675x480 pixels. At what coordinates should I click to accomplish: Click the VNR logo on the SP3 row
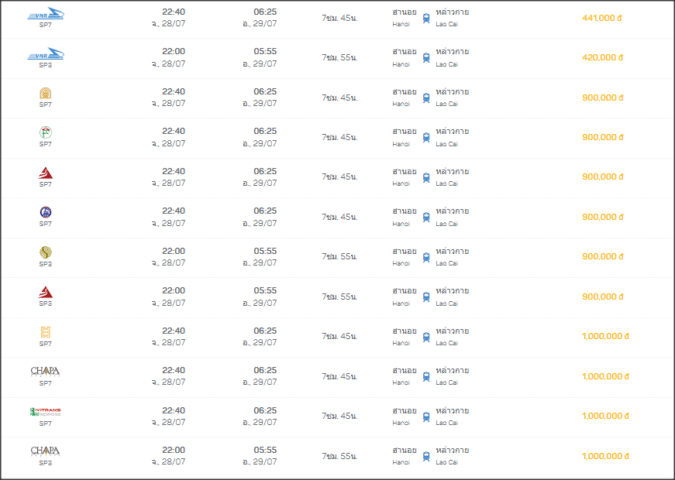point(45,53)
